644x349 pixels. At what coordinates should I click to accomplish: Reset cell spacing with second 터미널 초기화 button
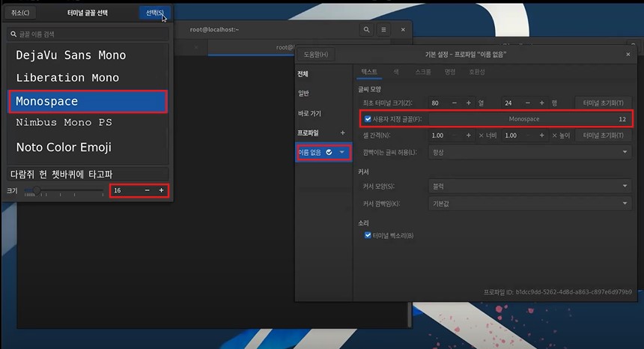[603, 135]
